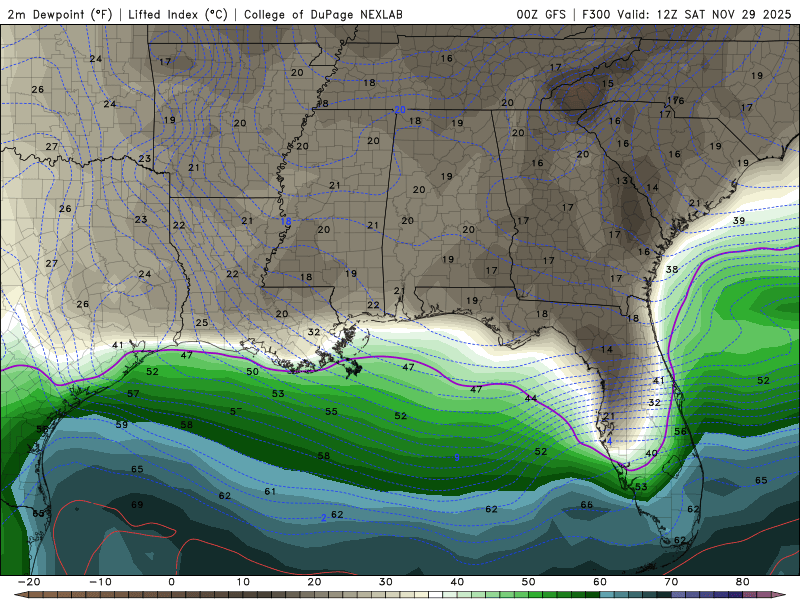Click the '40' dewpoint value in Florida
Viewport: 800px width, 600px height.
[652, 454]
